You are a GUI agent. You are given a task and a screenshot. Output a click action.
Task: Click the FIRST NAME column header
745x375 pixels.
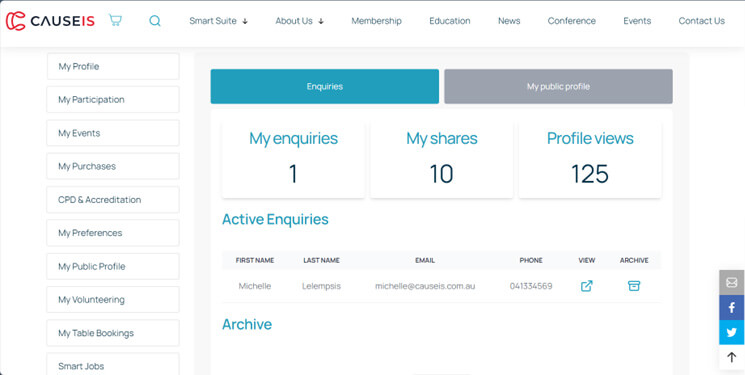(x=255, y=260)
